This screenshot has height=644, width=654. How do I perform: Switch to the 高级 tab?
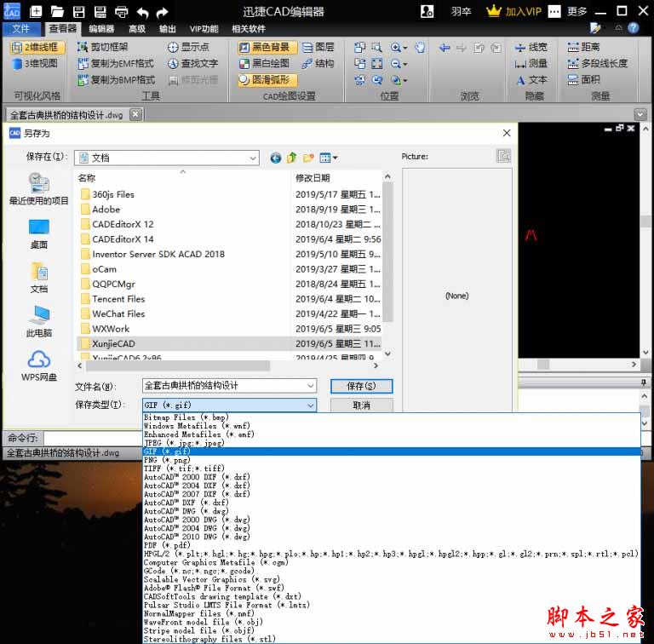137,29
